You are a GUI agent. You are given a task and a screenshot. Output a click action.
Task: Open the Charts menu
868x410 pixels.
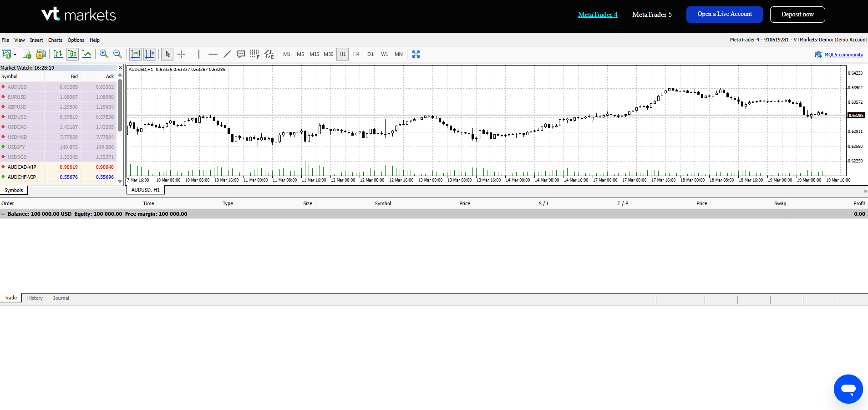[55, 40]
